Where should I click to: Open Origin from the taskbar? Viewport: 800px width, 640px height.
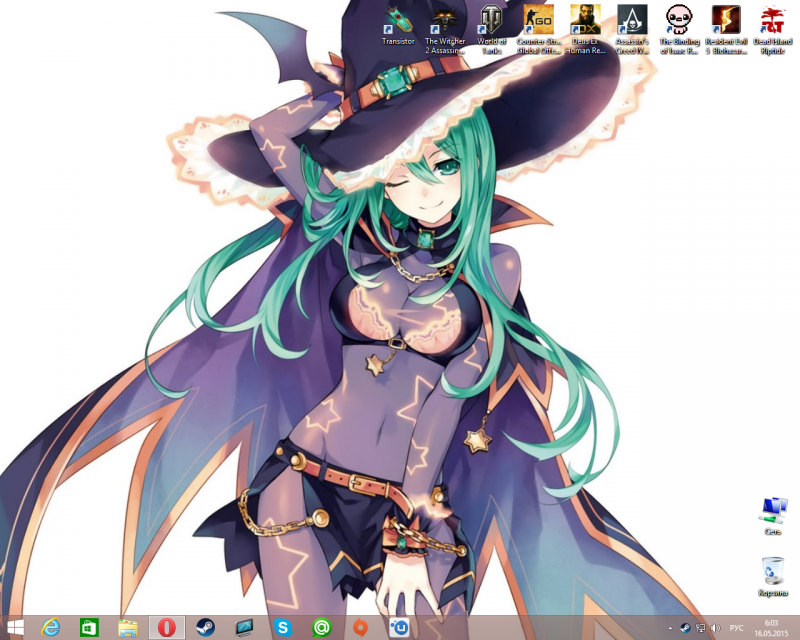point(360,627)
